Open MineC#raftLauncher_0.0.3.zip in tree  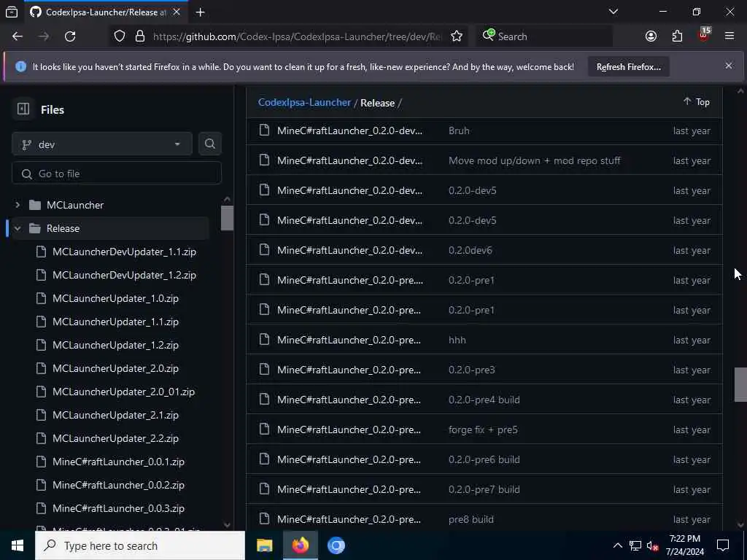click(118, 508)
